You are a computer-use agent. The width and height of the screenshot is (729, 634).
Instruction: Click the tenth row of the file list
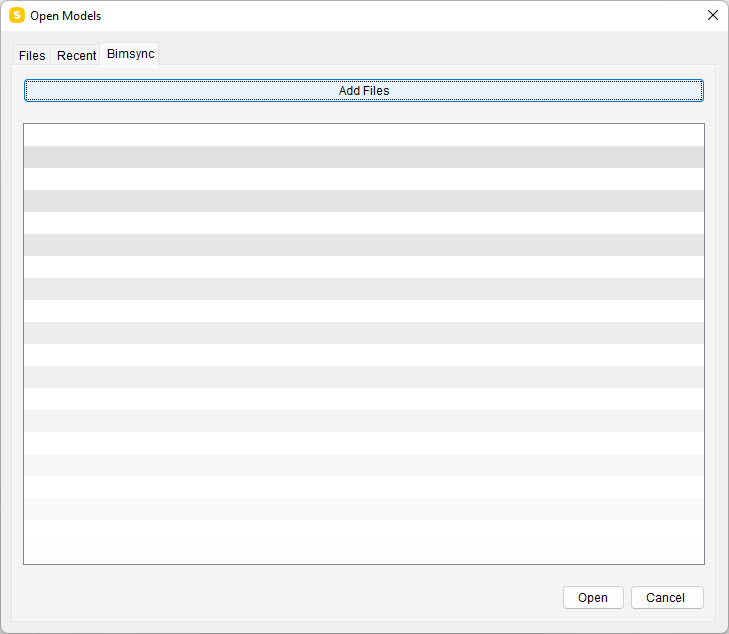pos(364,333)
